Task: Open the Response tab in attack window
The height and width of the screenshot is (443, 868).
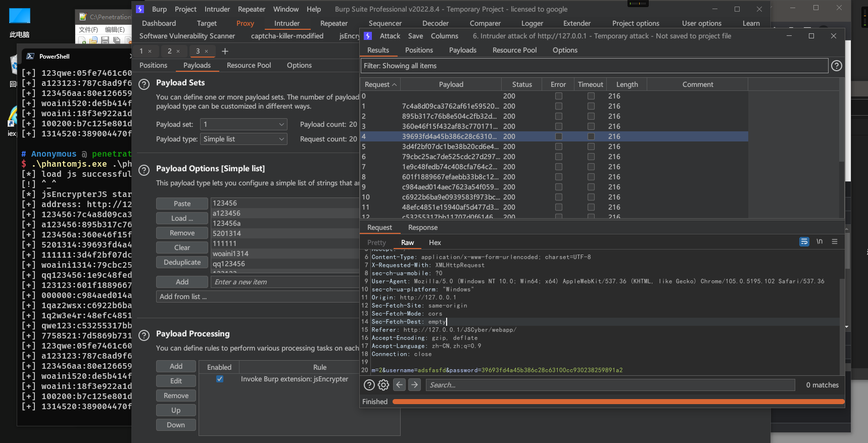Action: 423,227
